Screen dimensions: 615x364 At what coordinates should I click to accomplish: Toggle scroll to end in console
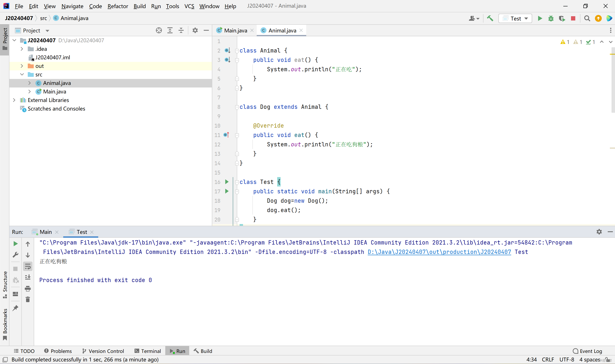click(28, 277)
